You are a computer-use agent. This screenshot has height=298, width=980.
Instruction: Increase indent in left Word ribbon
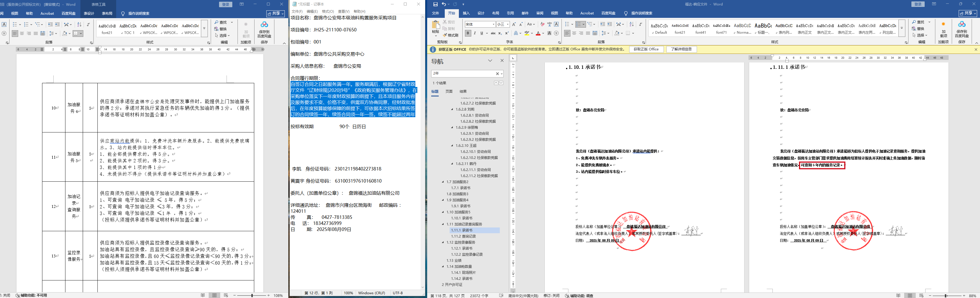point(57,24)
